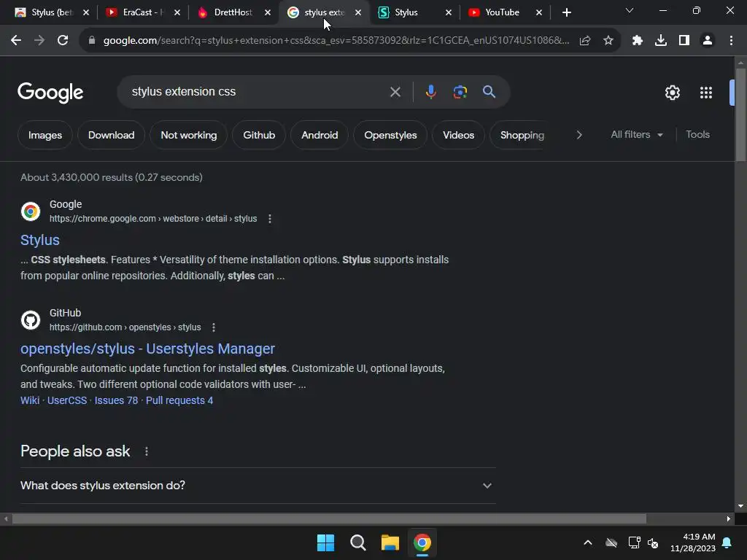Search by image with Google Lens
This screenshot has width=747, height=560.
pyautogui.click(x=460, y=92)
